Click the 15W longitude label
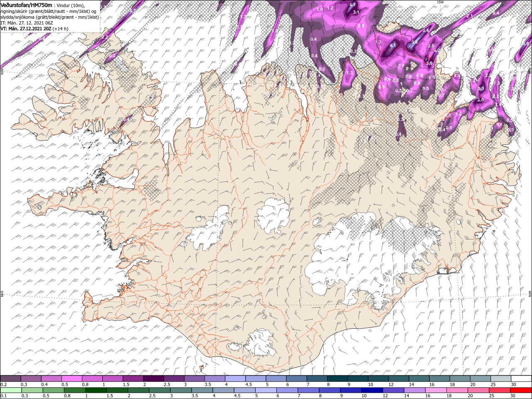The height and width of the screenshot is (399, 532). 441,2
